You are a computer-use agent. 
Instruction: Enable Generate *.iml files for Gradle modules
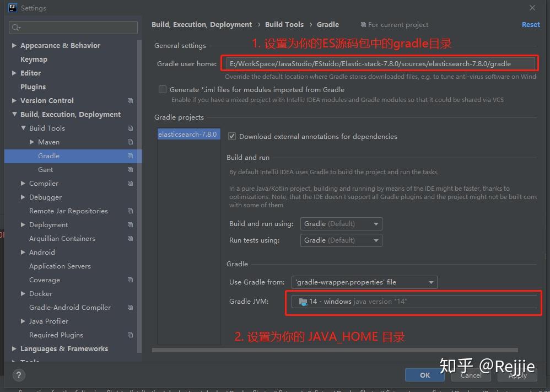[163, 89]
